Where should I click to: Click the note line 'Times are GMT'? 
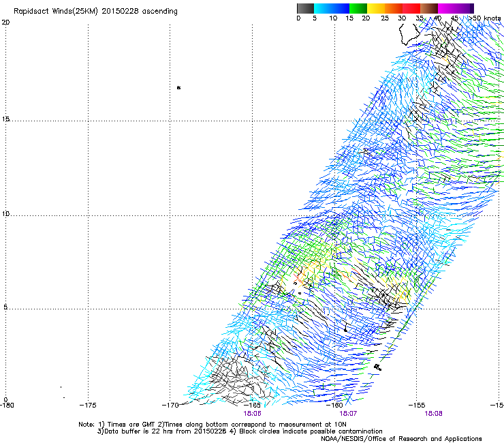(130, 425)
